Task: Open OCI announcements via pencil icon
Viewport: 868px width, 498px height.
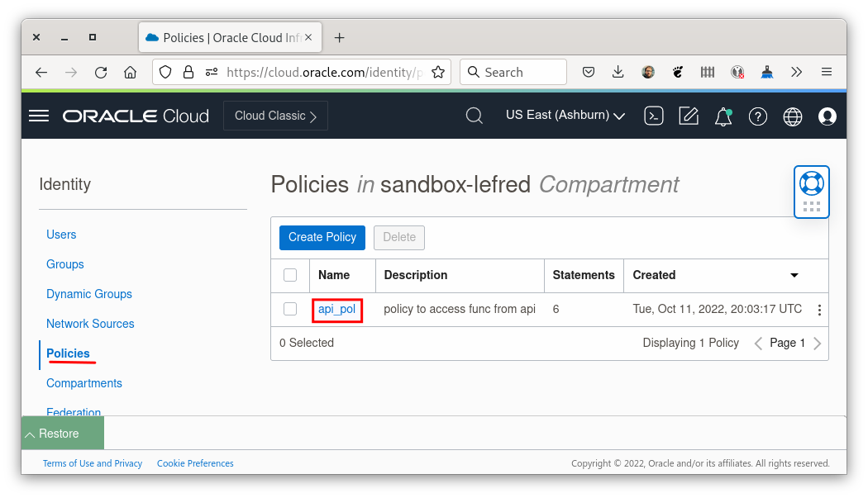Action: pyautogui.click(x=689, y=116)
